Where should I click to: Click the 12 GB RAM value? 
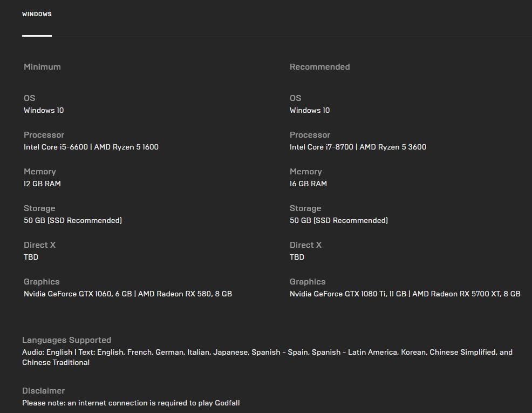(x=42, y=184)
